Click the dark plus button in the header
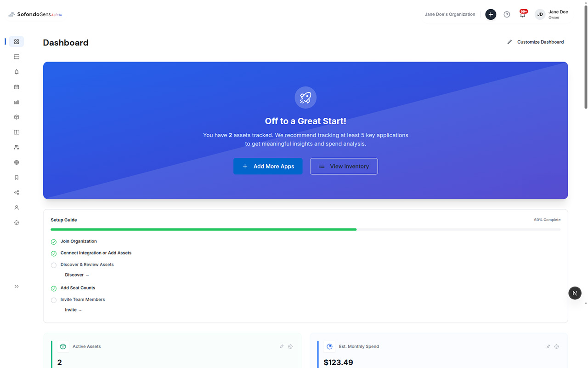 tap(491, 14)
